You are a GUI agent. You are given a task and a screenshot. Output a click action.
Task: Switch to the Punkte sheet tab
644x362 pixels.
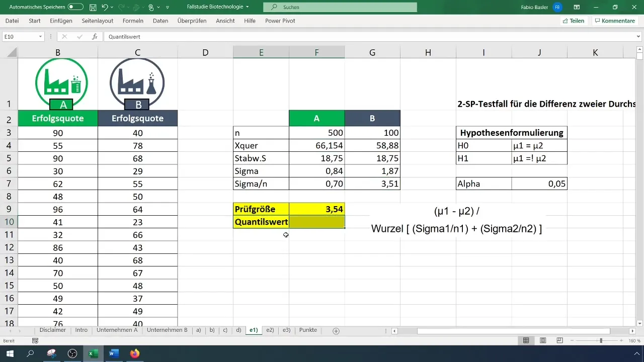(308, 330)
